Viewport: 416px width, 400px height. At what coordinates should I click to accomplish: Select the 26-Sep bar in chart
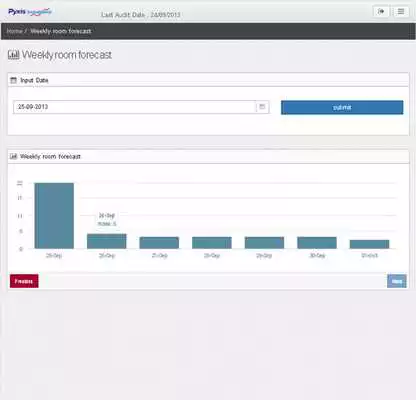(107, 241)
